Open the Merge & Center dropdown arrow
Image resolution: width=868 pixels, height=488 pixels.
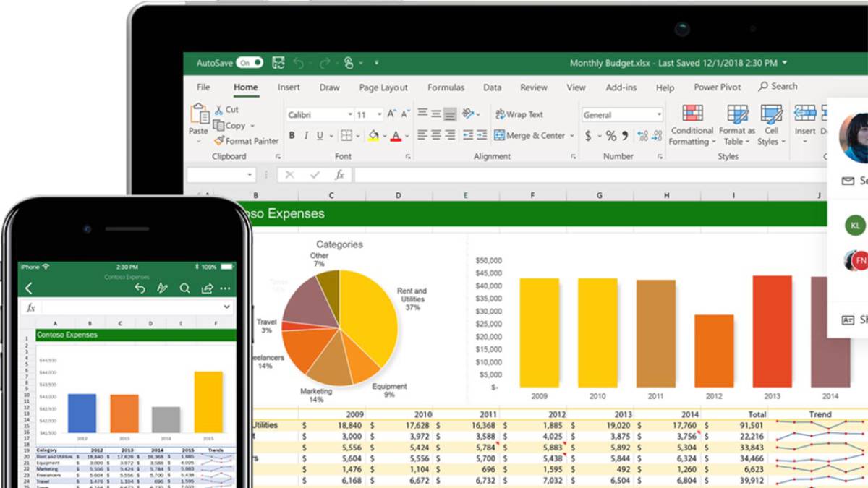tap(571, 136)
